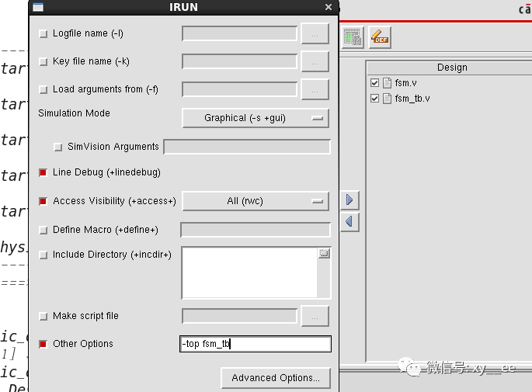Toggle Access Visibility (+access+) checkbox

43,201
